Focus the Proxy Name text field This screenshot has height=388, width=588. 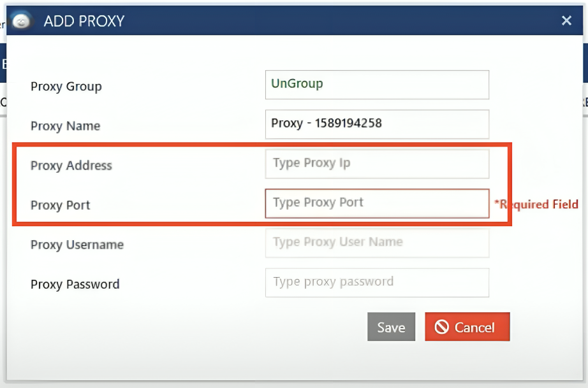tap(377, 124)
